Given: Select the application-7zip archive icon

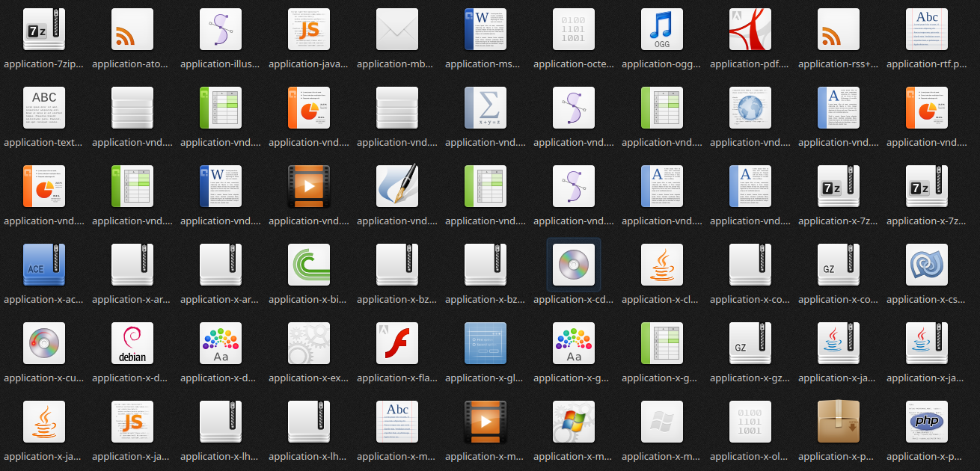Looking at the screenshot, I should pos(44,29).
